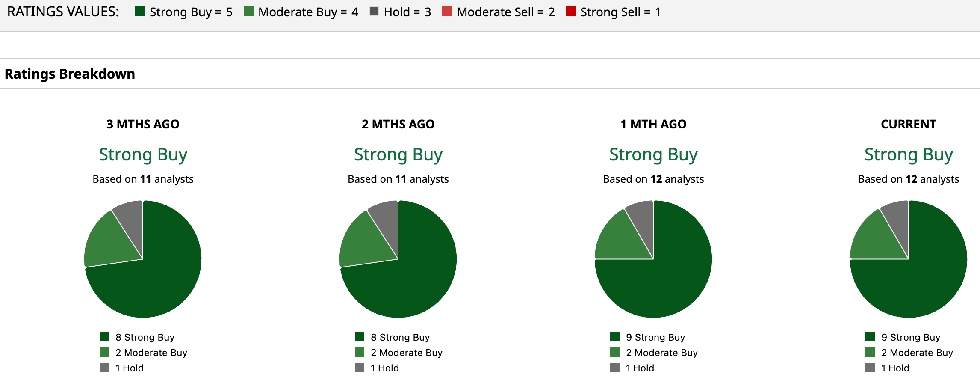Click the Strong Buy rating under 2 MTHS AGO

(x=398, y=154)
